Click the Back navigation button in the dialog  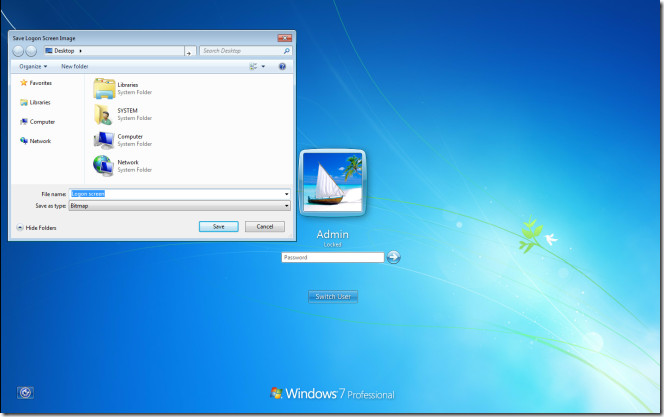point(18,51)
